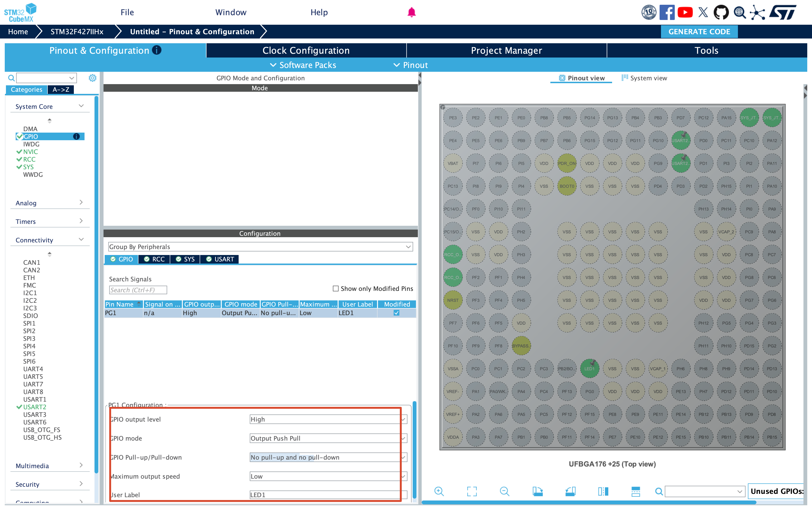Image resolution: width=812 pixels, height=510 pixels.
Task: Open the ST Wiki search icon
Action: pyautogui.click(x=740, y=13)
